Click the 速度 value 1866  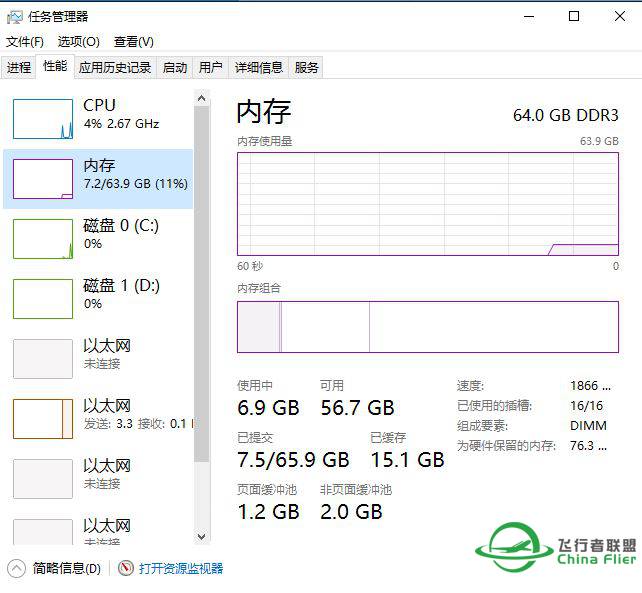[590, 385]
